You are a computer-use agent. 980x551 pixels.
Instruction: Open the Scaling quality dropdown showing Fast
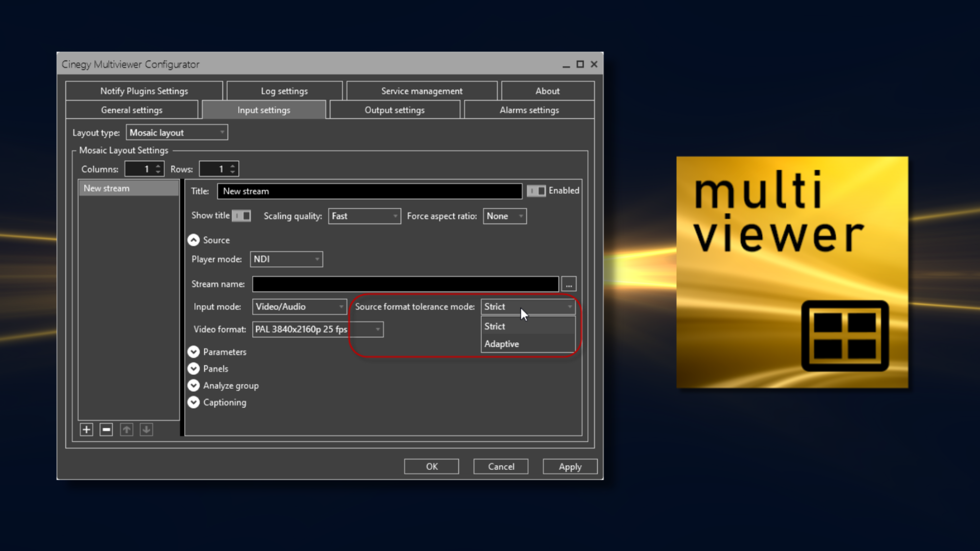click(364, 216)
